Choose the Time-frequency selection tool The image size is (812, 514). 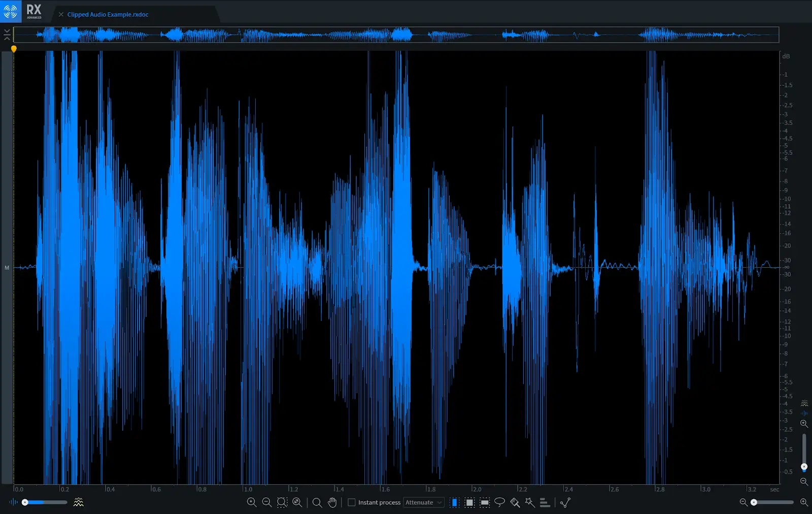[469, 502]
